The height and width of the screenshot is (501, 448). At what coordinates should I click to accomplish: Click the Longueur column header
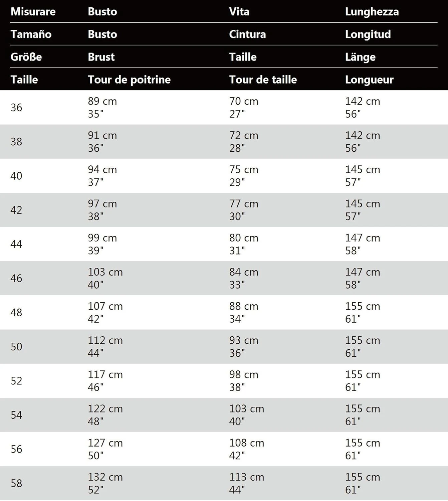(x=369, y=80)
